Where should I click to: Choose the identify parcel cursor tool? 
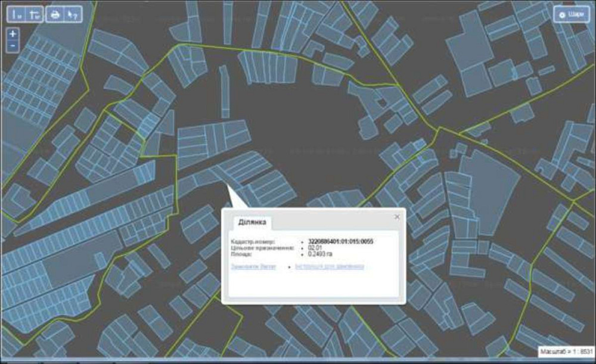[x=72, y=14]
